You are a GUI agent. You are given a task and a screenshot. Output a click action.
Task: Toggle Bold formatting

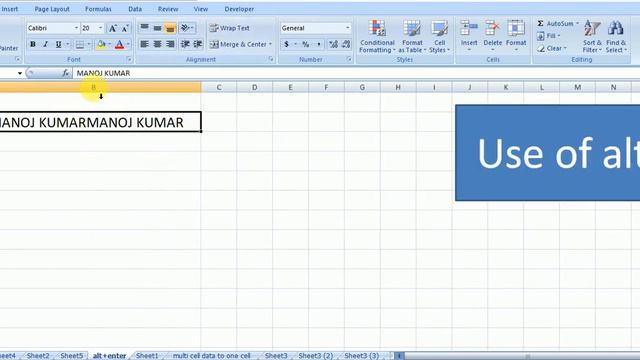point(33,44)
